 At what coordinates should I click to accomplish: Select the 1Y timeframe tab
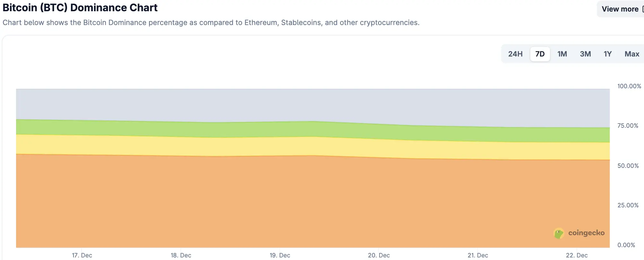[x=607, y=54]
